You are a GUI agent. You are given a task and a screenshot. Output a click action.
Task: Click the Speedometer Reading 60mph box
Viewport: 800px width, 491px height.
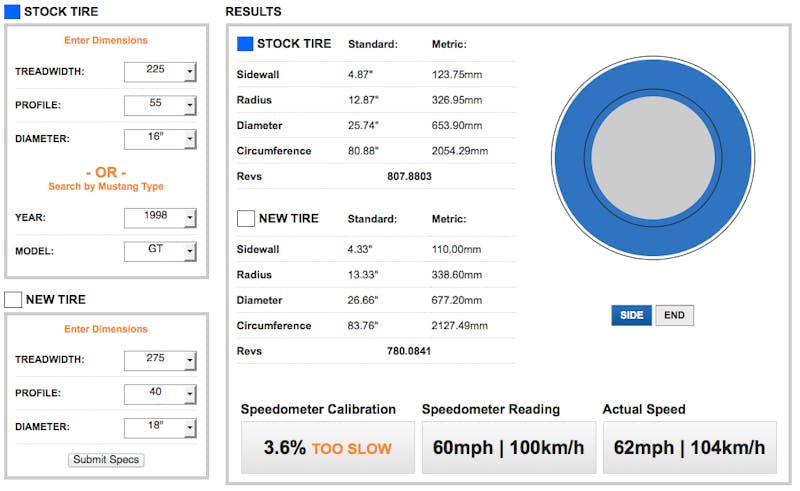tap(508, 447)
